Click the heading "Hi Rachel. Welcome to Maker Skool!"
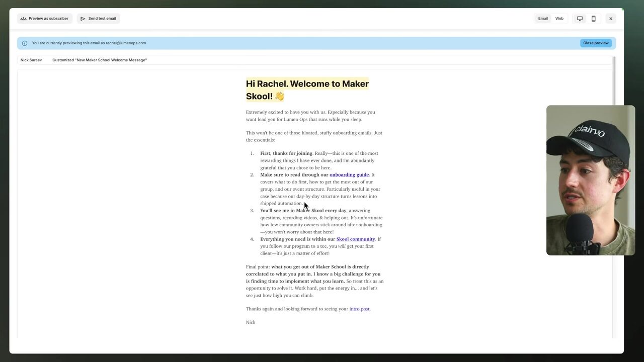The image size is (644, 362). (x=307, y=90)
